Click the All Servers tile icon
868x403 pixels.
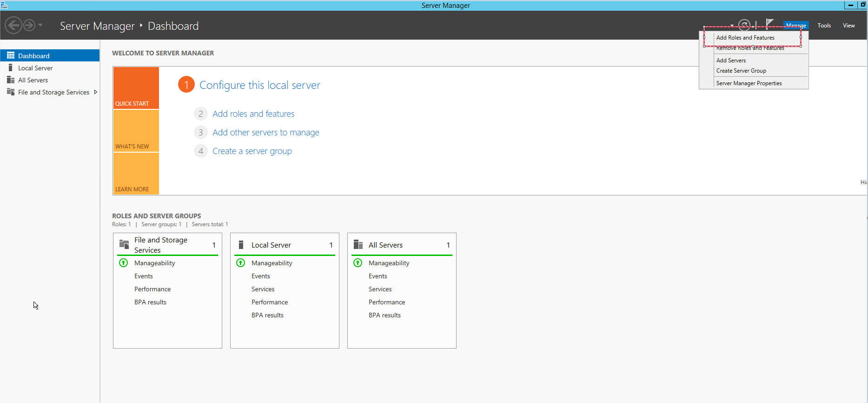[358, 245]
